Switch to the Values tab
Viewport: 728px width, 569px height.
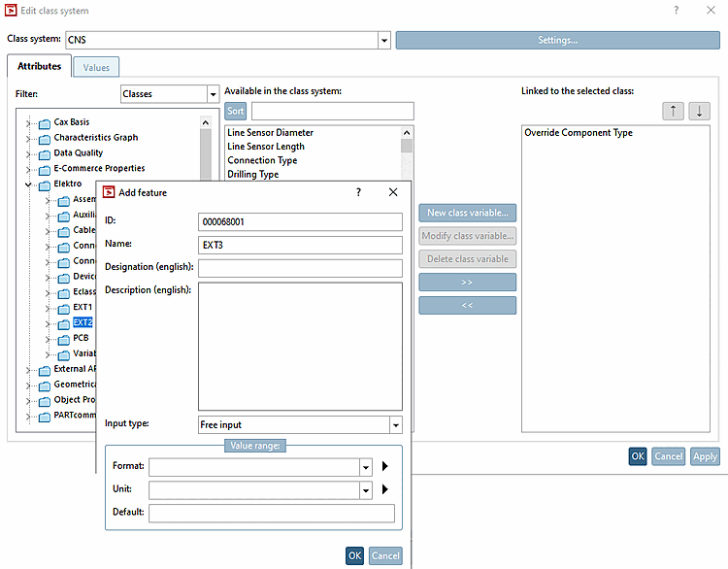pos(96,67)
